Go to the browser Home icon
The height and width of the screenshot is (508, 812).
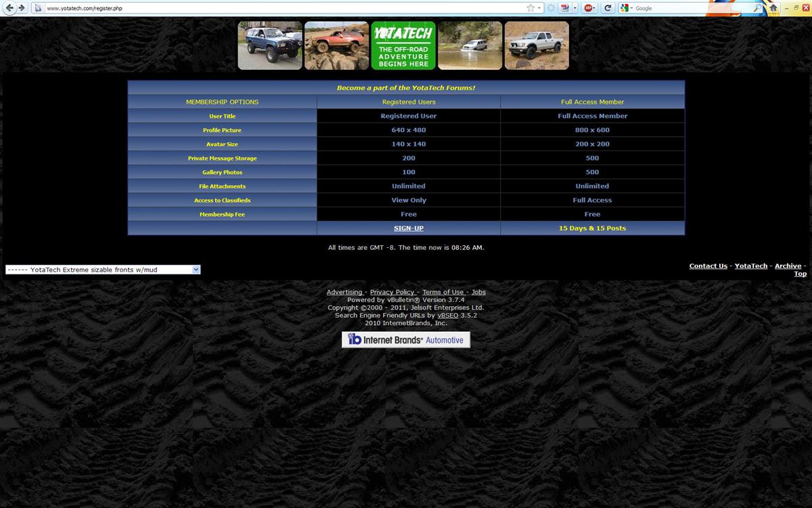tap(773, 8)
